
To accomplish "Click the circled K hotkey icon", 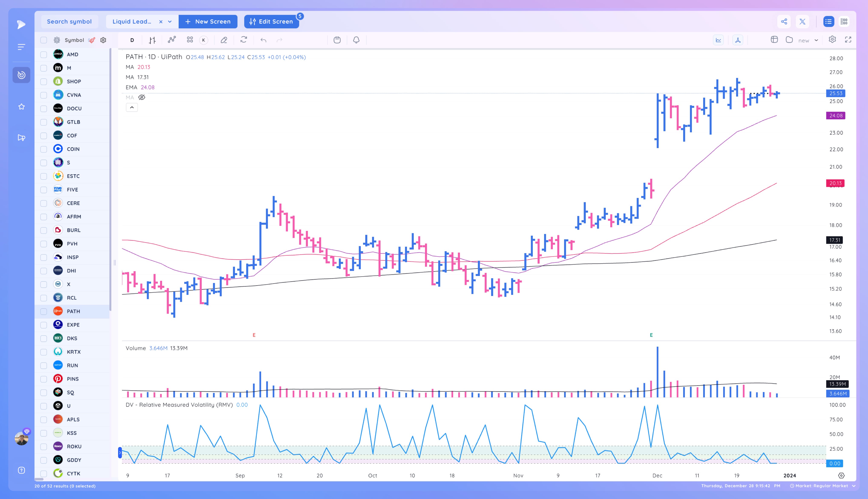I will [203, 40].
